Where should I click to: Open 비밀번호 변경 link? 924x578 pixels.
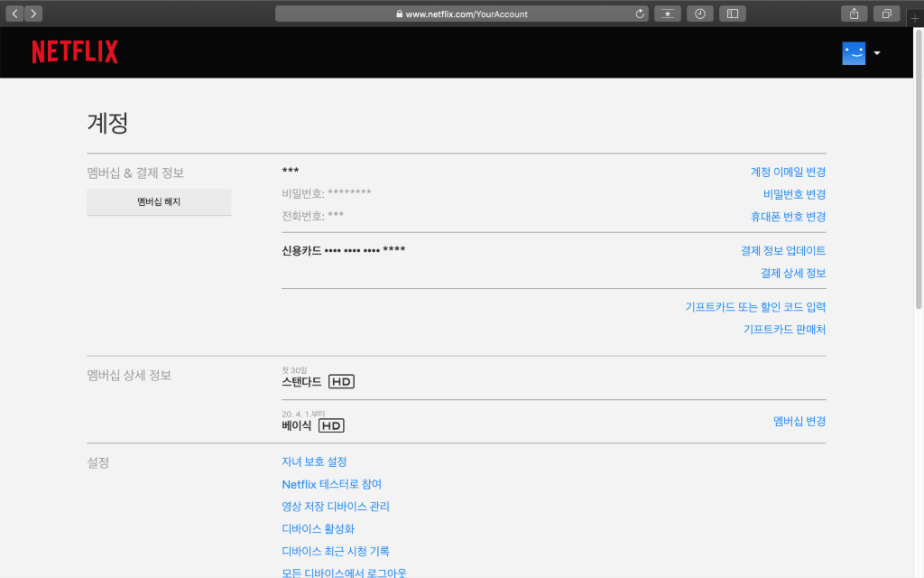pos(794,194)
